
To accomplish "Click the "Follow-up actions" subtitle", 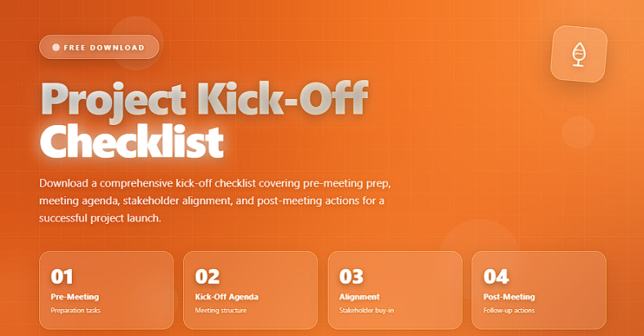I will (509, 310).
